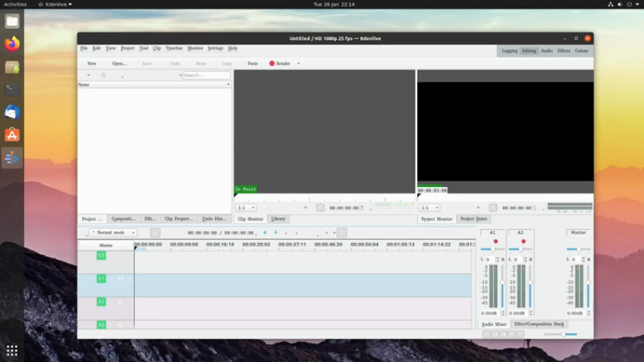Click the delete clip trash icon
The height and width of the screenshot is (362, 644).
[103, 75]
